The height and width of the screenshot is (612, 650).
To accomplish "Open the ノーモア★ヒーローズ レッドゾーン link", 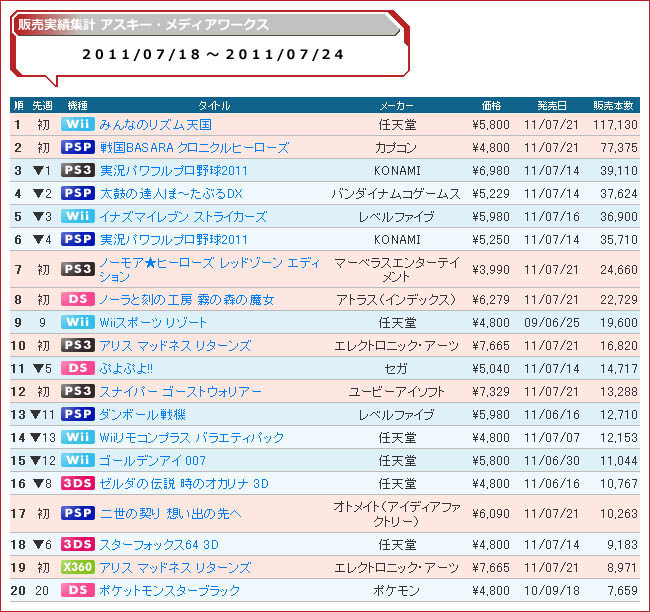I will coord(209,270).
